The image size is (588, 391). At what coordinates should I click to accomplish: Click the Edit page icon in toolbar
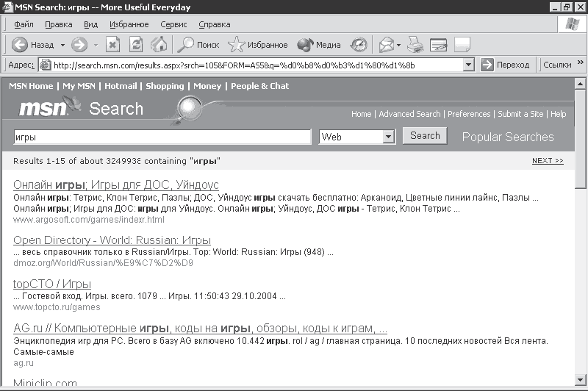(438, 45)
